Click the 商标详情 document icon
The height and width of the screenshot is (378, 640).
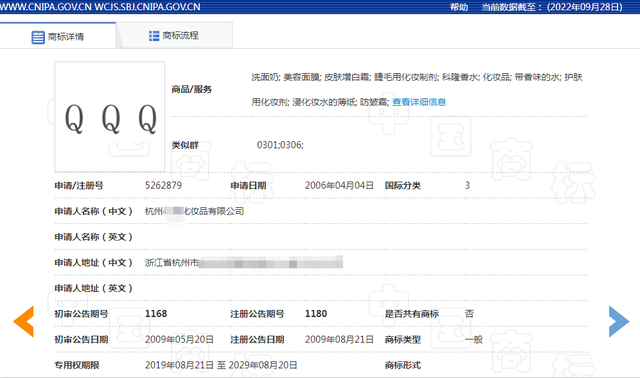[x=38, y=37]
